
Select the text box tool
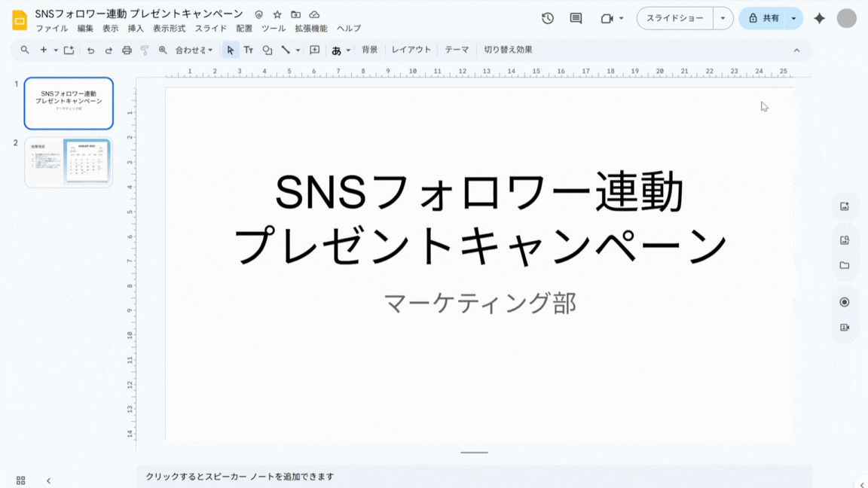249,50
